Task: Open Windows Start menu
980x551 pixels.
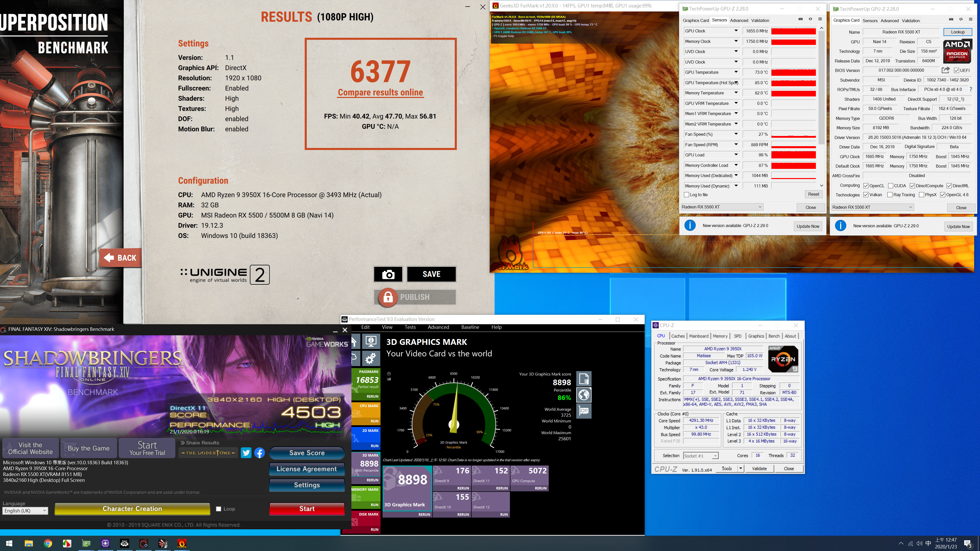Action: [x=9, y=543]
